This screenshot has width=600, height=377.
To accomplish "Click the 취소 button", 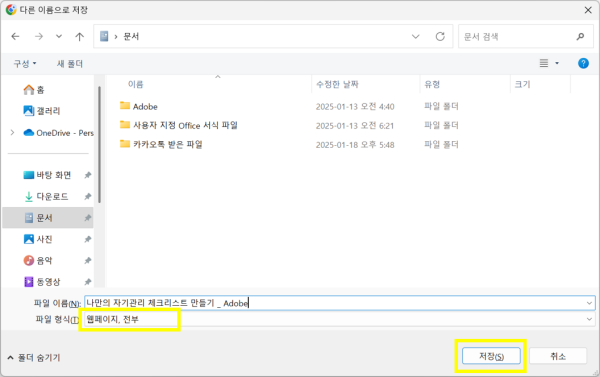I will 558,356.
